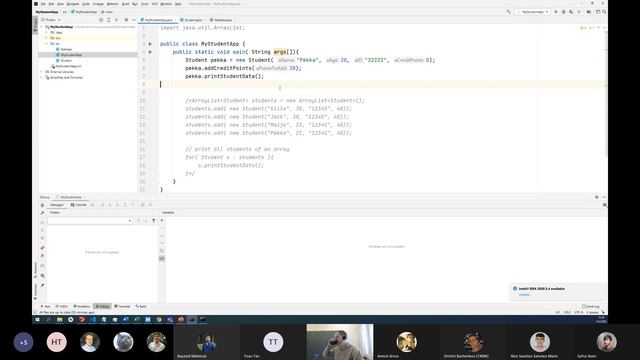Viewport: 640px width, 360px height.
Task: Click New Watch plus icon in Variables panel
Action: tap(162, 220)
